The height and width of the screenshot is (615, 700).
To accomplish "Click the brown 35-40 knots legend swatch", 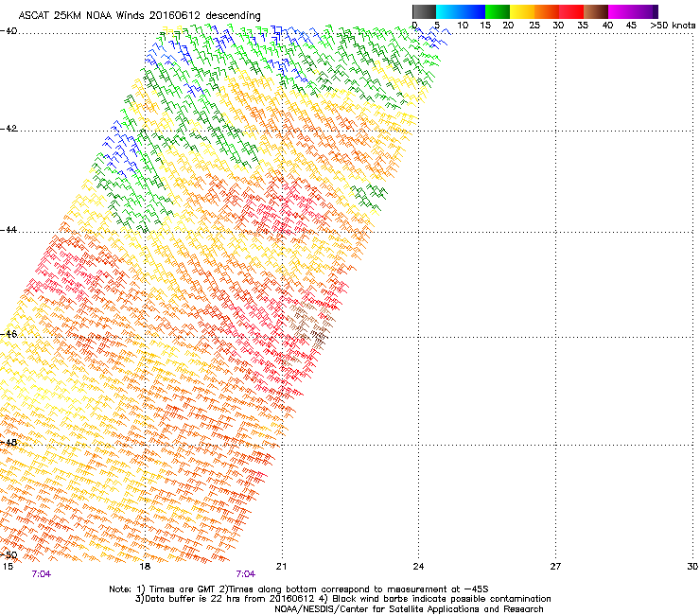I will [596, 11].
